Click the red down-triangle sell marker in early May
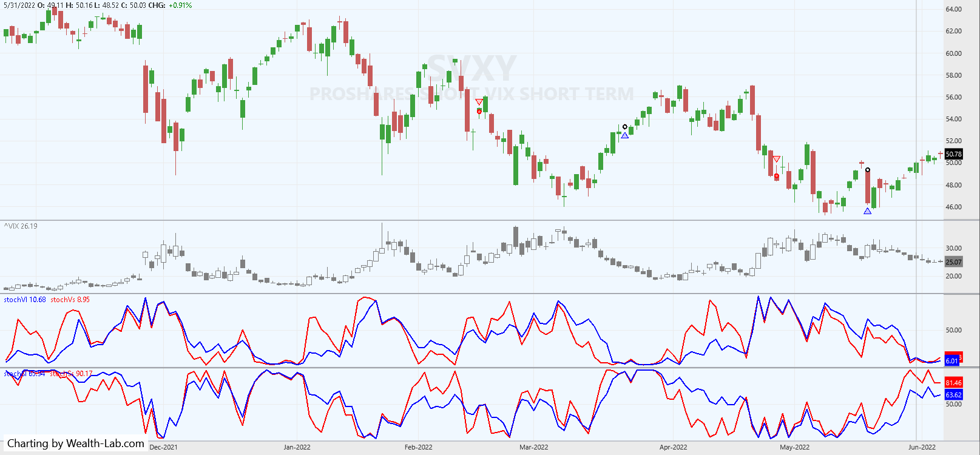 click(x=777, y=160)
